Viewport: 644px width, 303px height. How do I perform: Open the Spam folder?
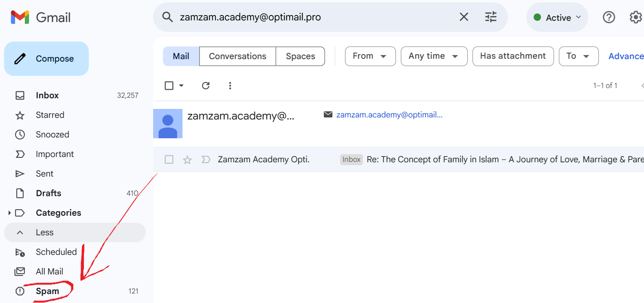click(x=48, y=291)
